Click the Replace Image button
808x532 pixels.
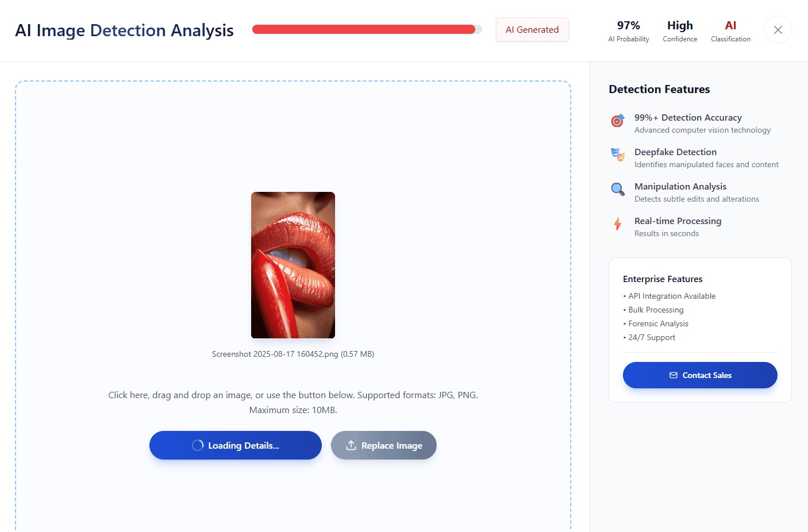pos(384,445)
